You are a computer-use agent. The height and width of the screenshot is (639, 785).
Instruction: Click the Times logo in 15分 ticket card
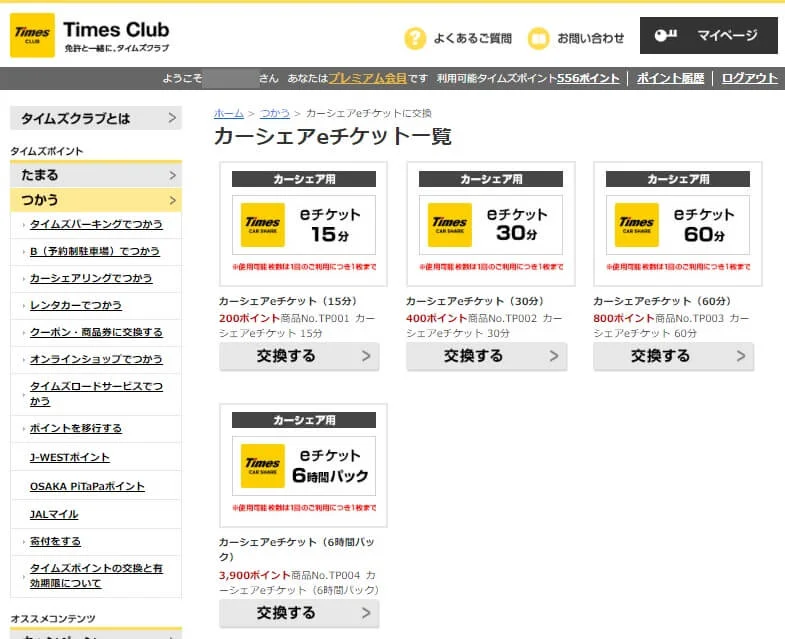click(x=263, y=225)
